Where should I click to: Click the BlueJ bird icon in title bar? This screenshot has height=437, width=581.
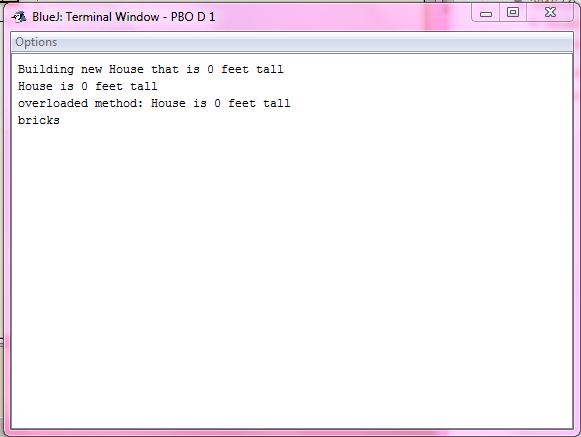click(x=19, y=17)
